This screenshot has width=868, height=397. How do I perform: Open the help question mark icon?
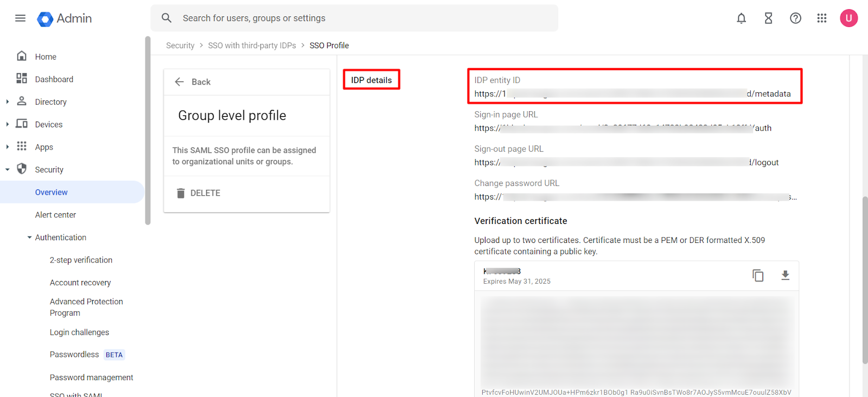(795, 18)
